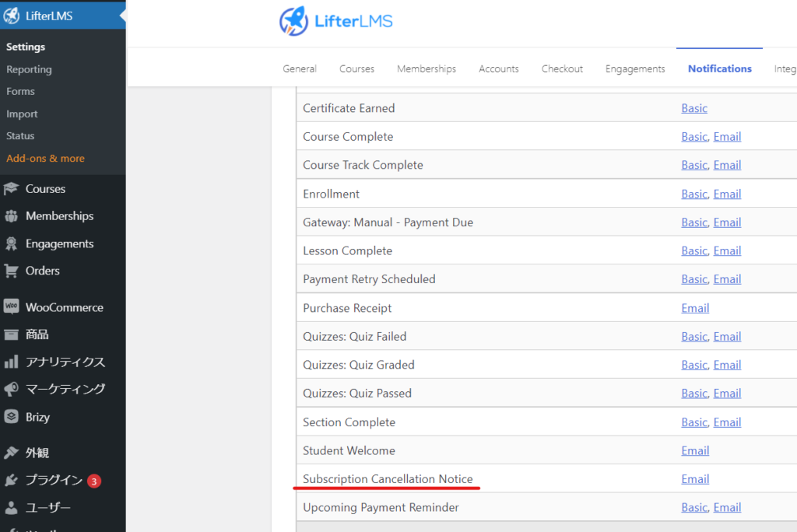The height and width of the screenshot is (532, 797).
Task: Open Basic settings for Course Complete
Action: (x=694, y=137)
